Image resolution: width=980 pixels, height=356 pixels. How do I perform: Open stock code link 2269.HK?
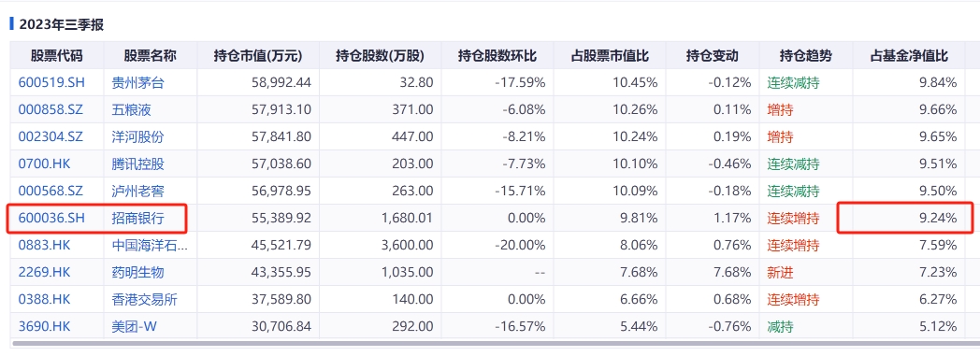(44, 272)
